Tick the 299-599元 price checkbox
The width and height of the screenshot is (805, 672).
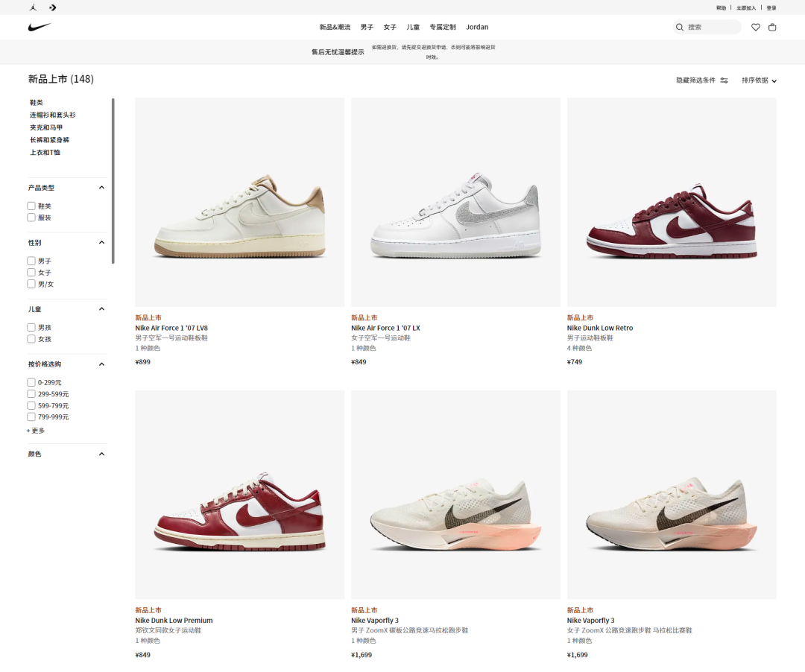pos(31,394)
